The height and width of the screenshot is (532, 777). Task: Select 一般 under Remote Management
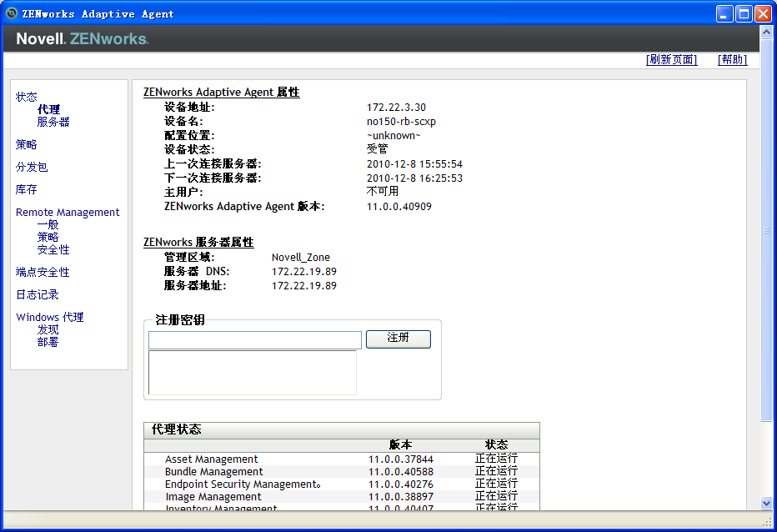(48, 224)
